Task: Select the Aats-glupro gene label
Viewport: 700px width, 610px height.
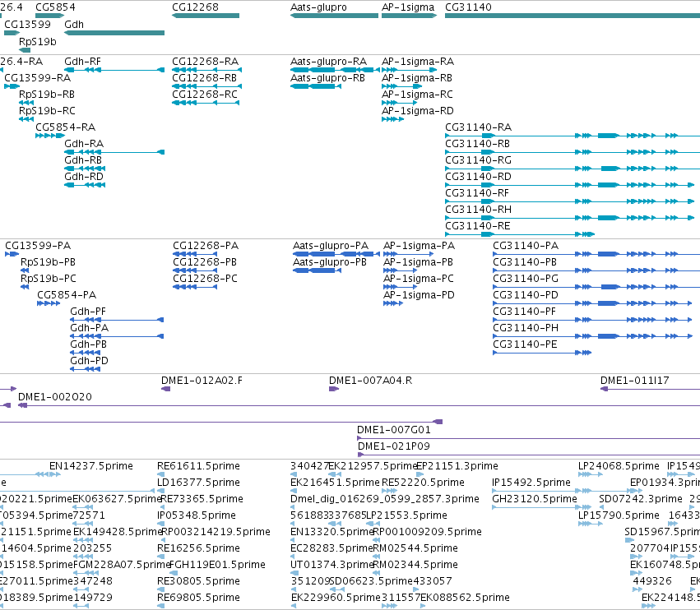Action: point(318,7)
